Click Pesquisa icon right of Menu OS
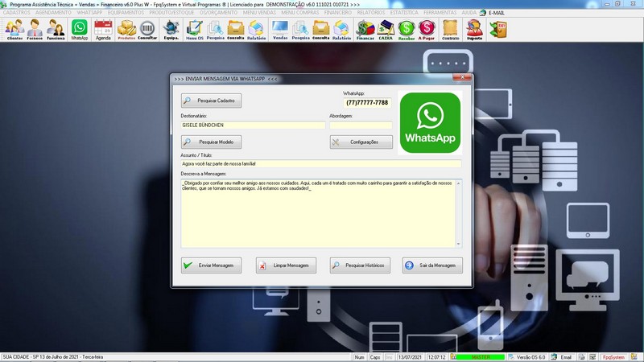The image size is (644, 362). coord(215,30)
